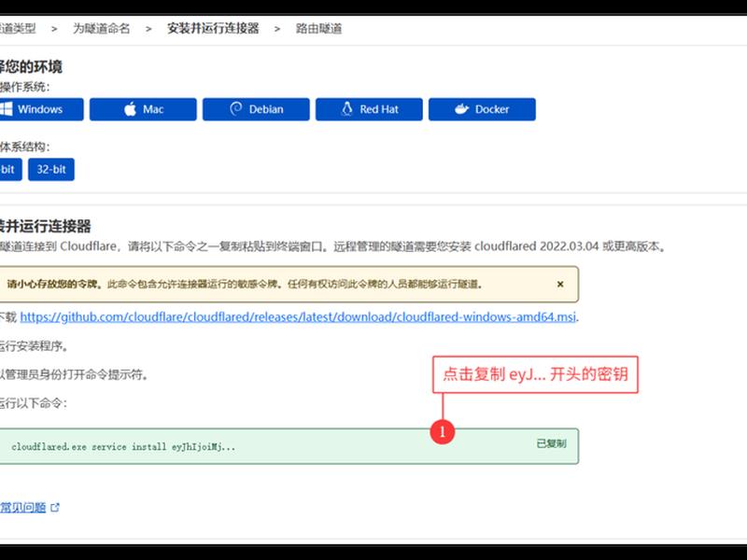Click the 已复制 copy indicator

tap(551, 444)
